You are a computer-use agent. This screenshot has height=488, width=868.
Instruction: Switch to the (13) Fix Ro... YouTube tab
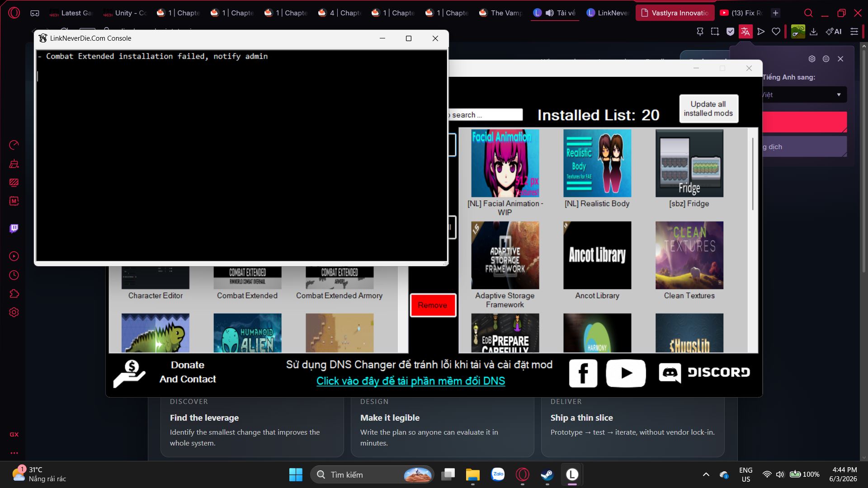741,13
